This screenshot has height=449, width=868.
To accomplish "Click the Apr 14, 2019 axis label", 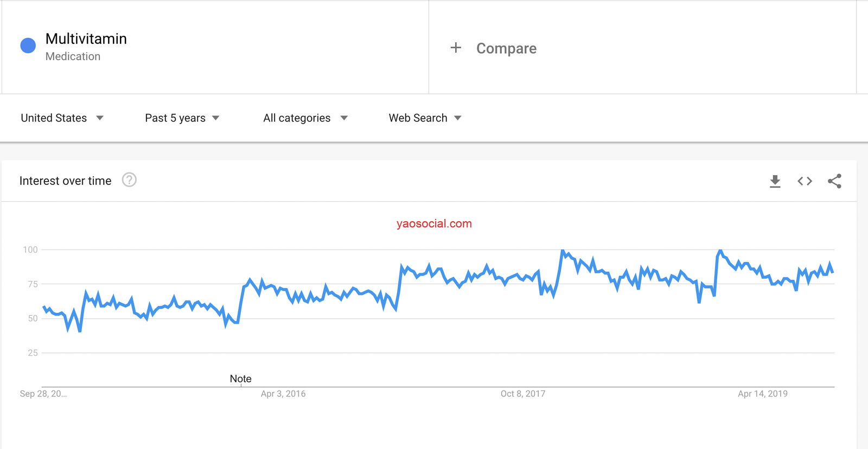I will (x=762, y=394).
